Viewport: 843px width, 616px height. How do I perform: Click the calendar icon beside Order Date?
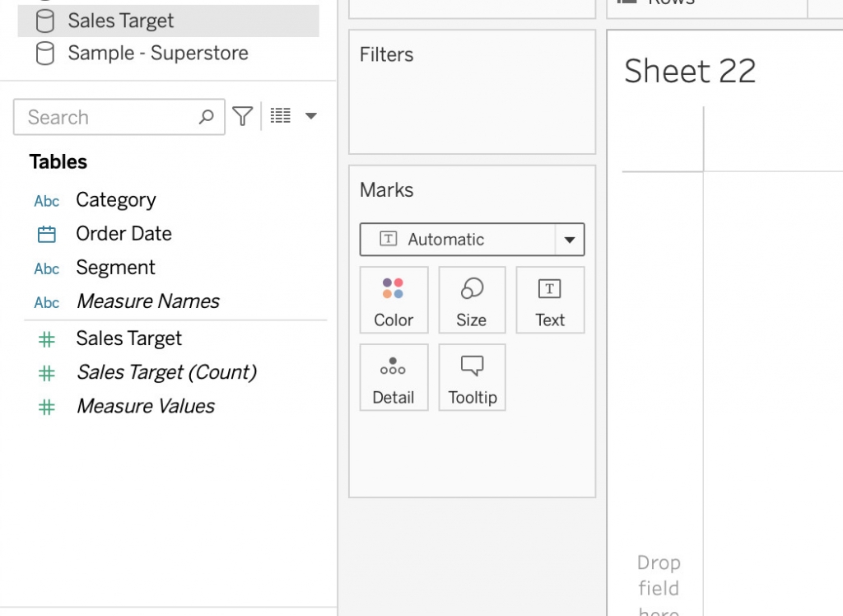click(x=46, y=234)
